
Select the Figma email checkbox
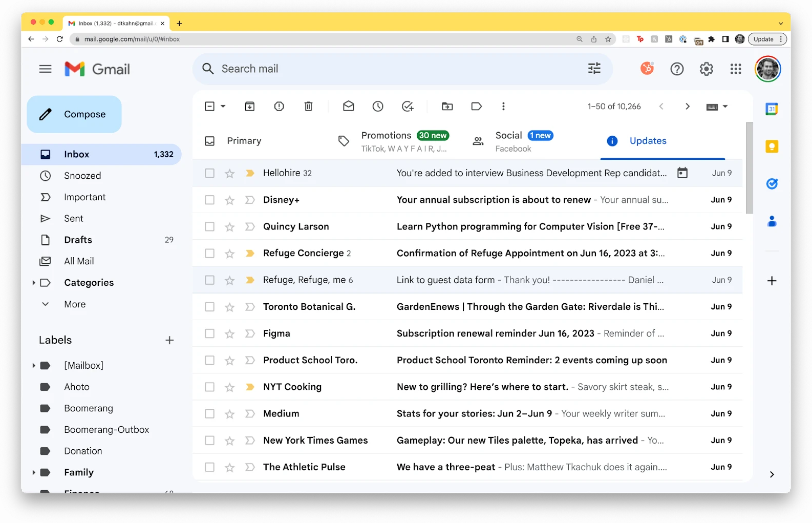pos(209,333)
